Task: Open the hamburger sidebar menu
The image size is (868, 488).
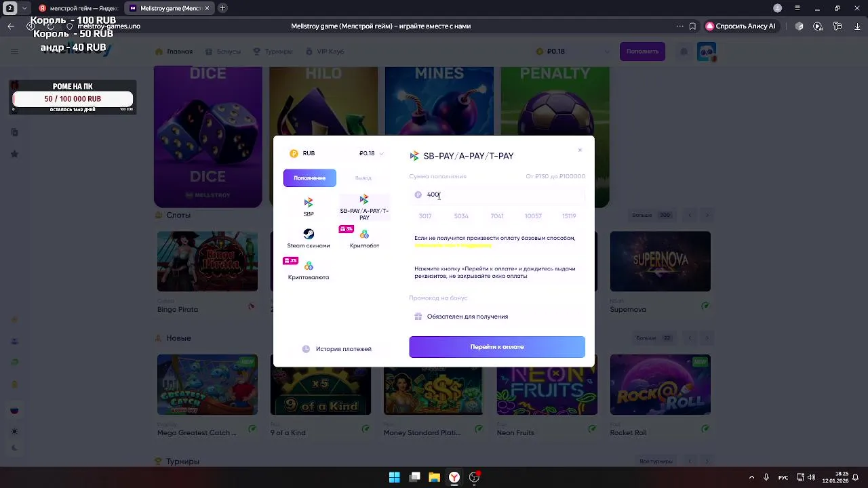Action: click(14, 52)
